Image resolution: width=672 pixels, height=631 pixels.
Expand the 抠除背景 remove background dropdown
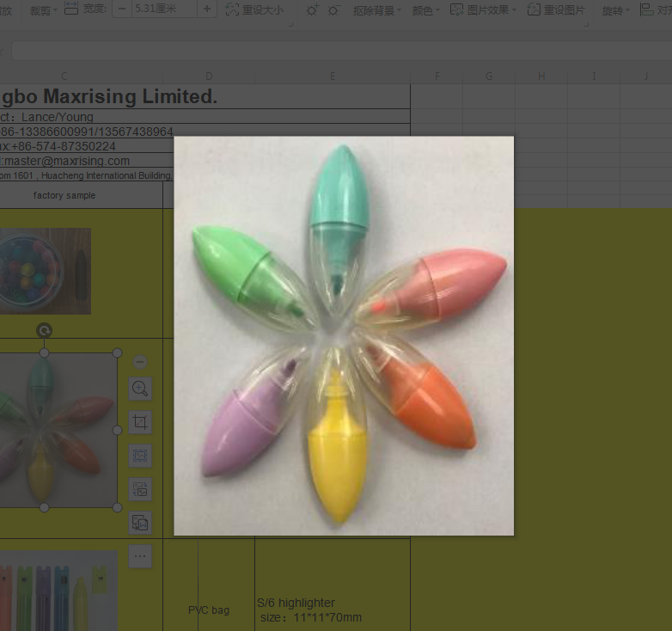coord(377,10)
